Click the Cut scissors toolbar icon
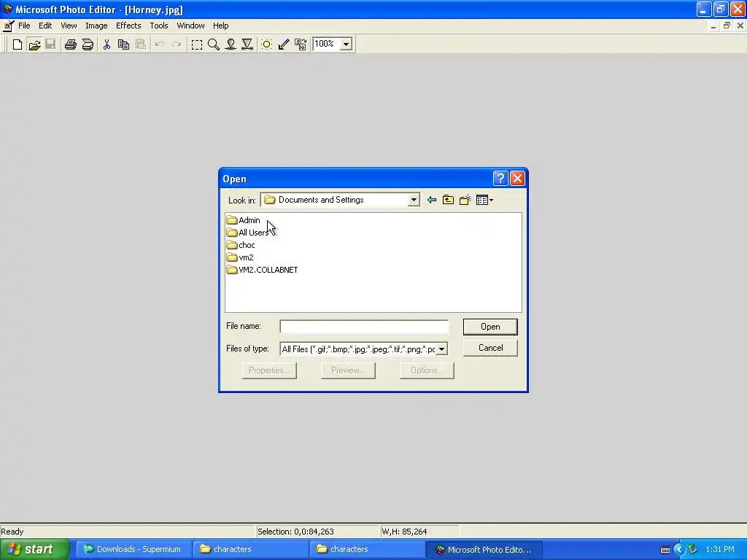The width and height of the screenshot is (747, 560). coord(107,44)
